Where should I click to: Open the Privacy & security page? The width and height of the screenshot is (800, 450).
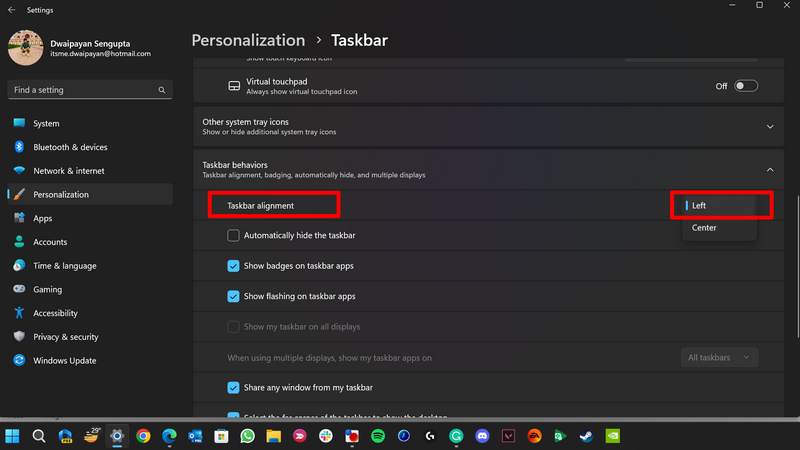(x=66, y=337)
